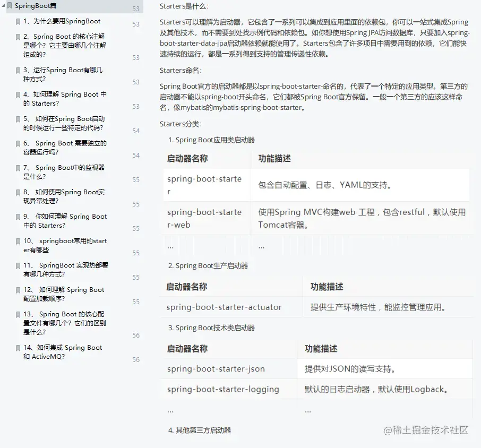Click the bookmark icon next to question 14 ActiveMQ
The image size is (481, 448).
click(x=18, y=348)
